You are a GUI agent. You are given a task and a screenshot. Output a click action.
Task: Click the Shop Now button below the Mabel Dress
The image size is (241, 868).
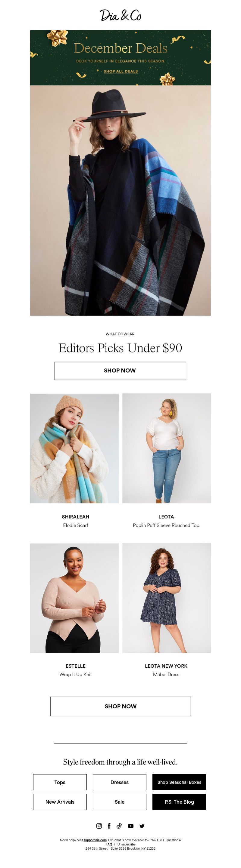[120, 706]
